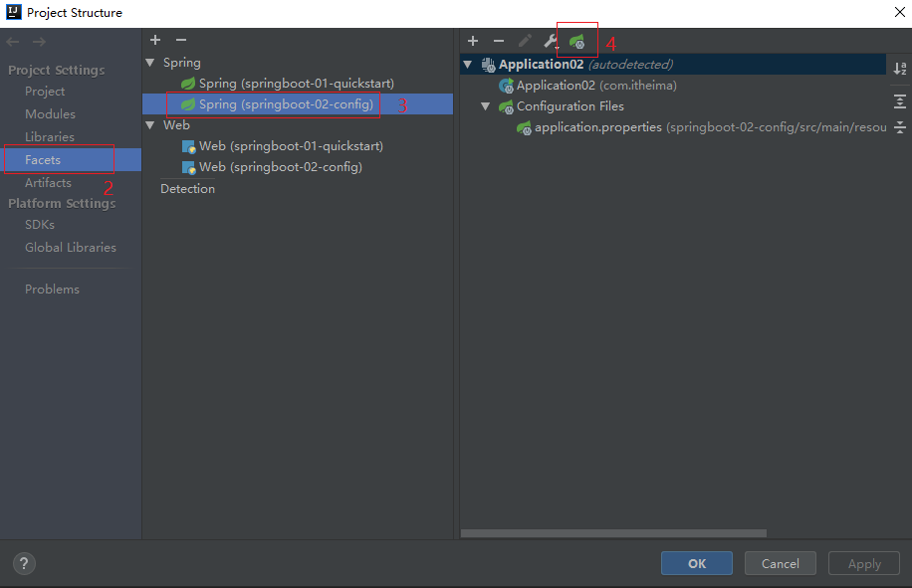Collapse the Configuration Files node
The image size is (912, 588).
pos(486,106)
